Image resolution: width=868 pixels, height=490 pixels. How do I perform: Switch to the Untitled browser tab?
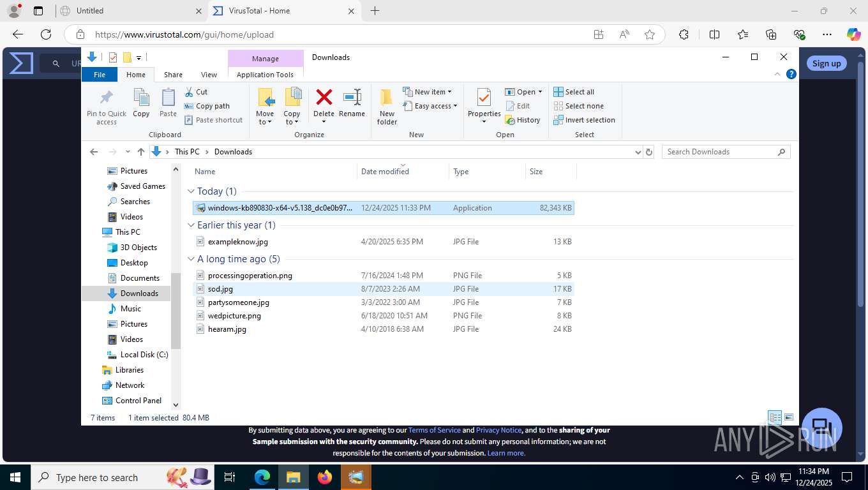pyautogui.click(x=130, y=11)
